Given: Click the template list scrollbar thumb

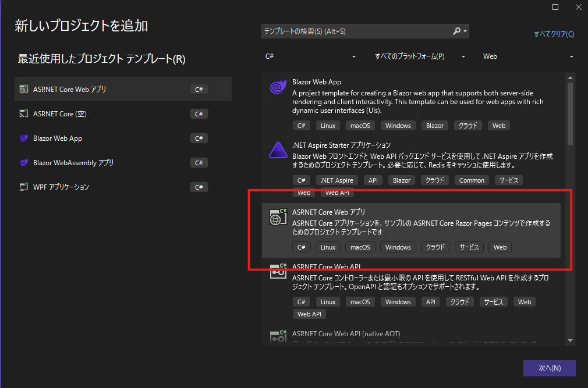Looking at the screenshot, I should [570, 114].
